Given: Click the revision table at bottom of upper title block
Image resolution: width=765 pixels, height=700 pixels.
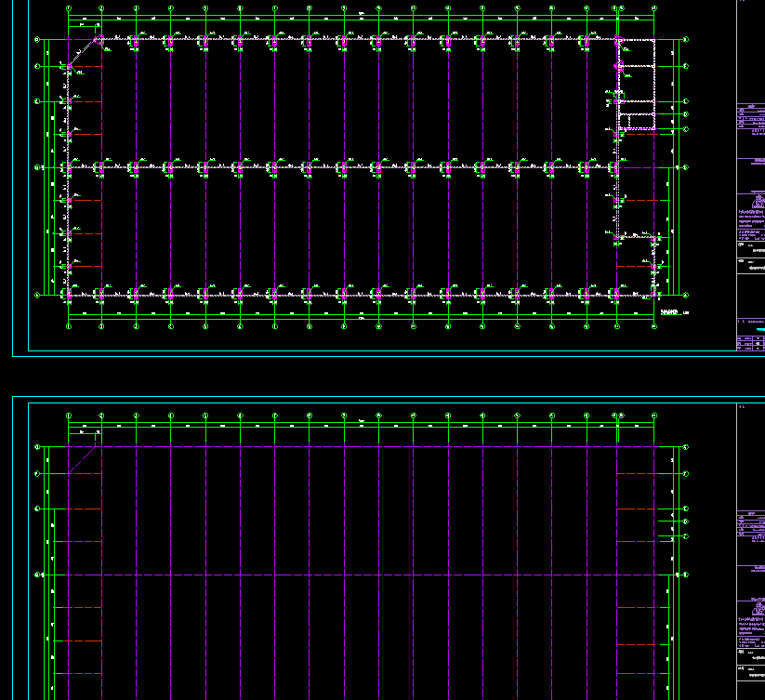Looking at the screenshot, I should (x=751, y=343).
